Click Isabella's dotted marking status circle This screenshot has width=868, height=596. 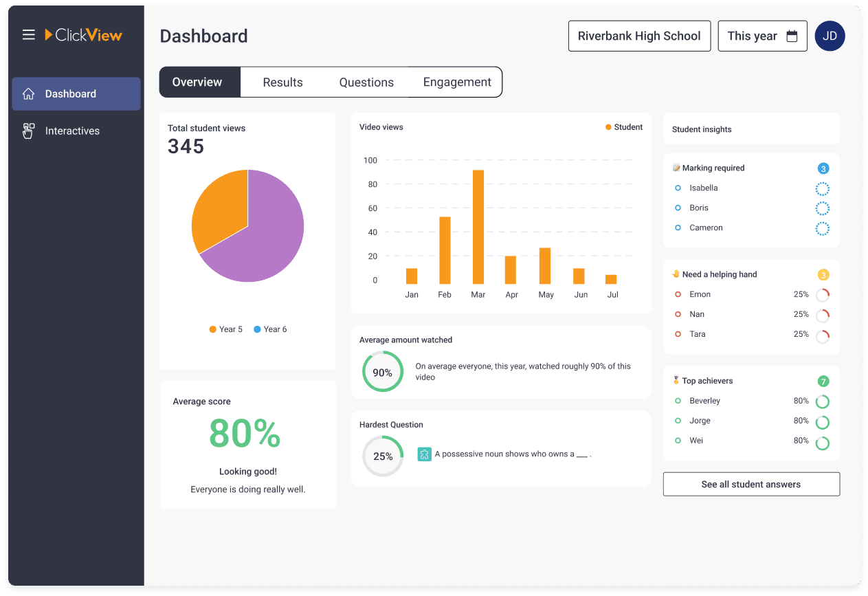pos(822,189)
